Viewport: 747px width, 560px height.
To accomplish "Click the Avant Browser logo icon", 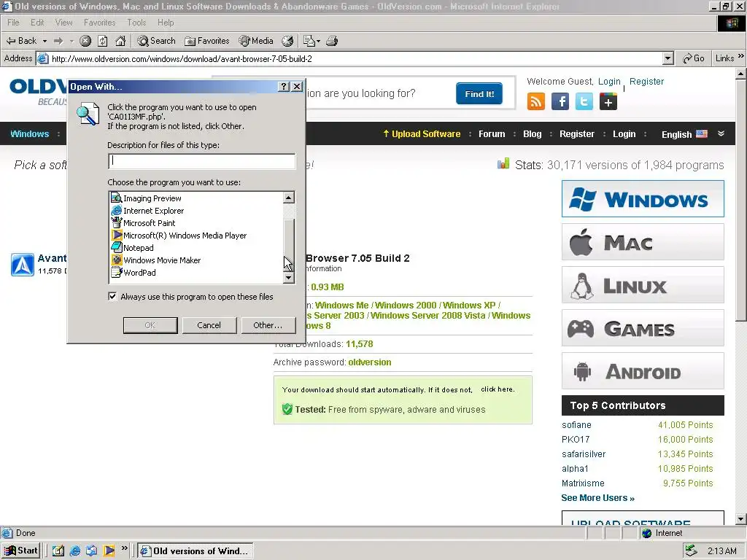I will click(23, 265).
